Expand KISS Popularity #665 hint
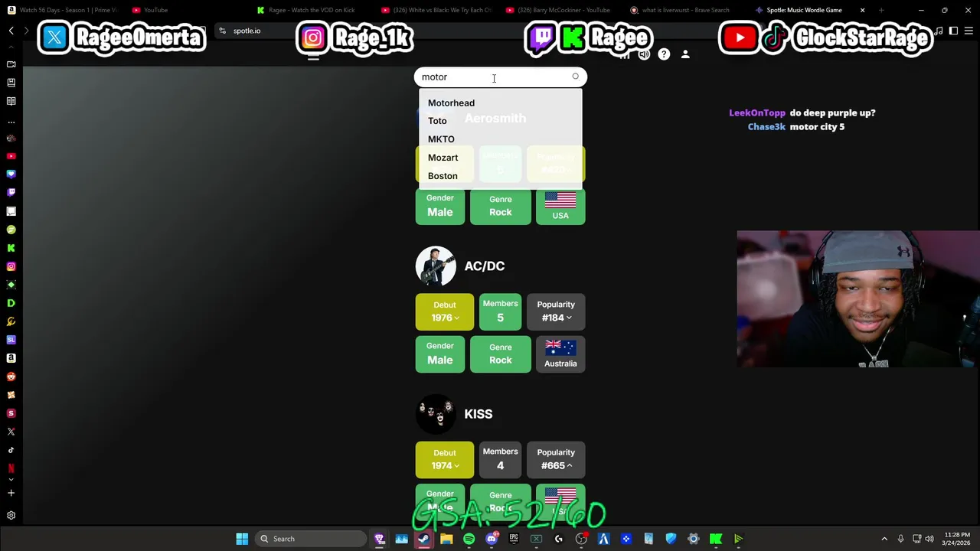 tap(569, 465)
